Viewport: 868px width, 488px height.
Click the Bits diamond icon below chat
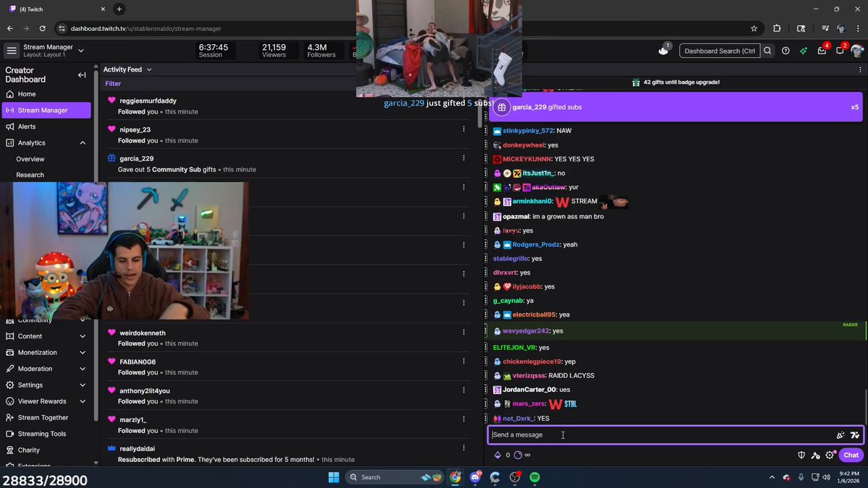(497, 455)
